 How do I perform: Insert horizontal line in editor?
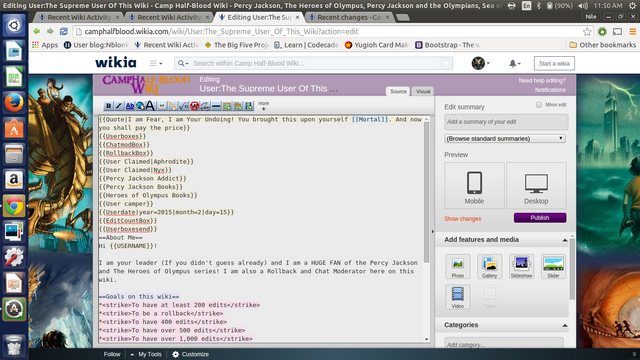[x=216, y=106]
